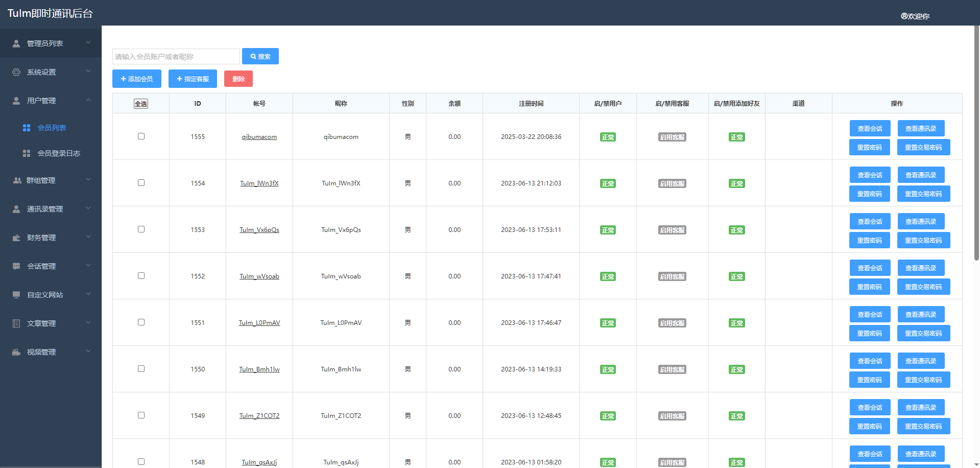Click the video management camera icon
Viewport: 980px width, 468px height.
click(16, 352)
